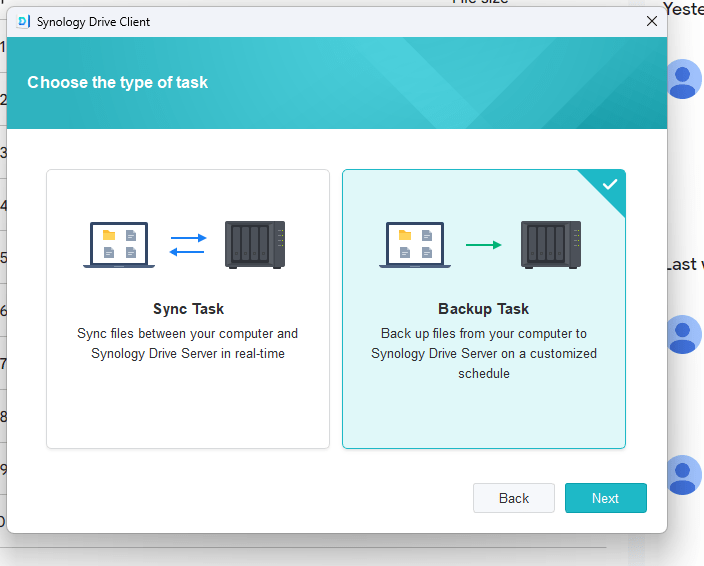Click the Synology Drive Client logo icon
704x566 pixels.
coord(23,22)
